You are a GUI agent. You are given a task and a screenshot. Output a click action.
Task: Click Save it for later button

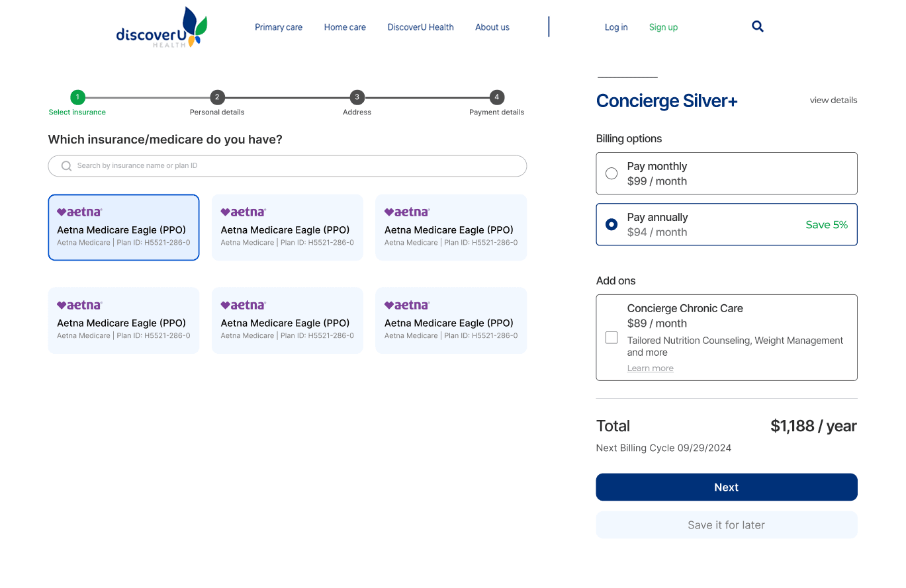[727, 525]
